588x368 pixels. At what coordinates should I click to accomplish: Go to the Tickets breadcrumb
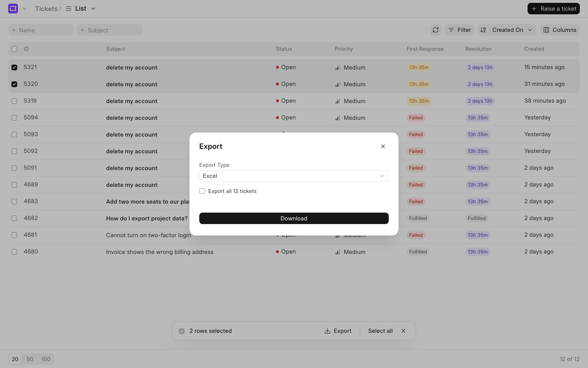tap(46, 9)
